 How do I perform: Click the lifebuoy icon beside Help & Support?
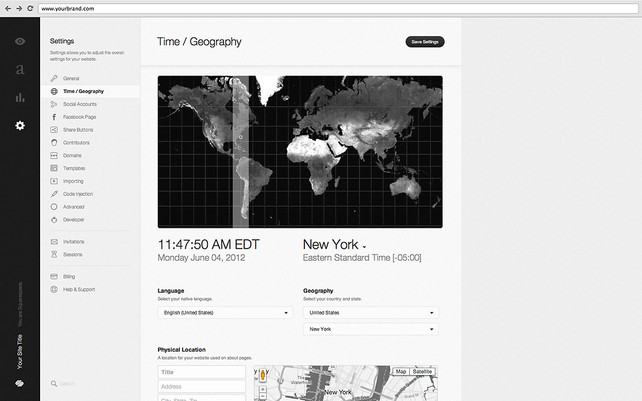[54, 289]
